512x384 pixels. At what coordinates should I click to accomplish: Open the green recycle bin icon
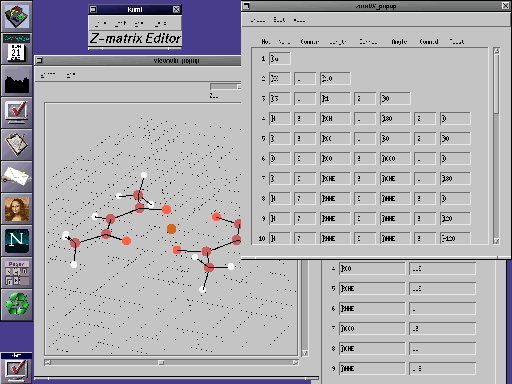coord(17,304)
